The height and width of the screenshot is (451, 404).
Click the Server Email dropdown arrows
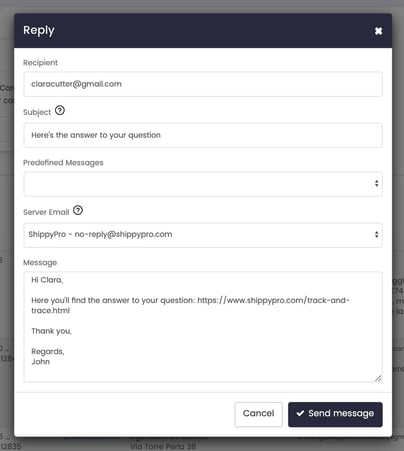(376, 235)
